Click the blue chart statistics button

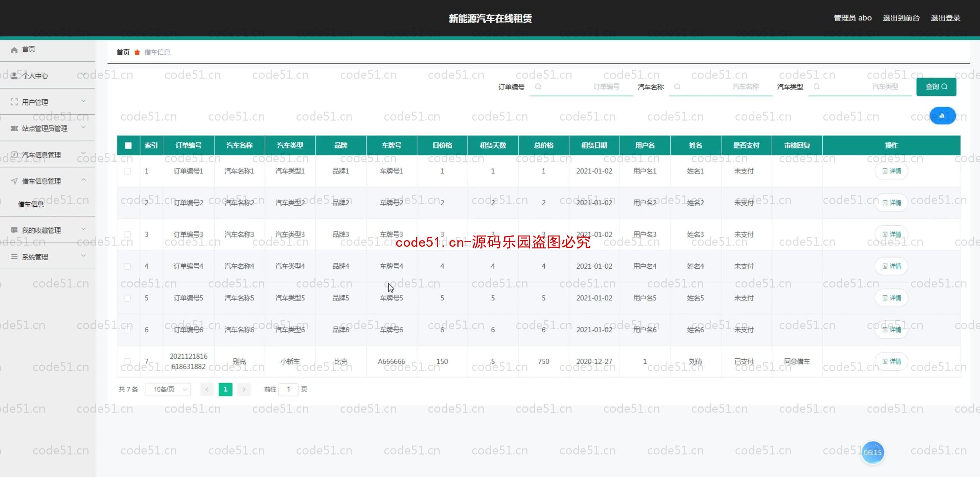pyautogui.click(x=942, y=116)
